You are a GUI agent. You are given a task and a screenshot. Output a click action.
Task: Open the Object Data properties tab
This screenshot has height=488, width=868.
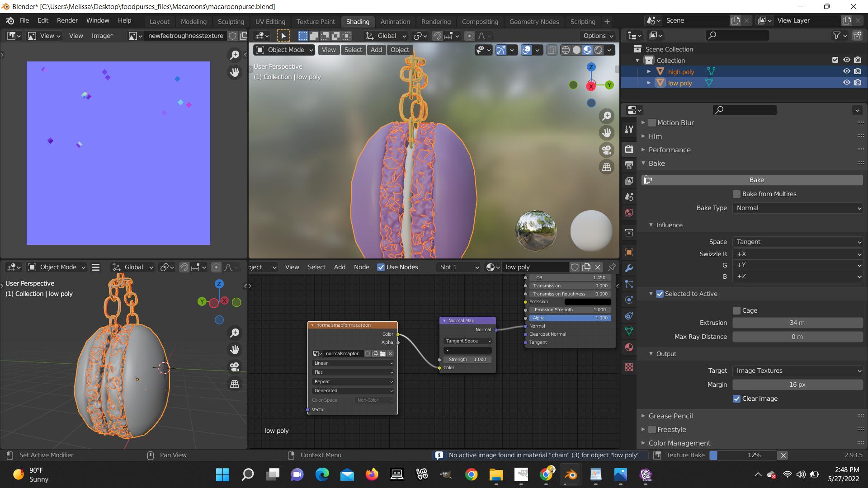[x=629, y=331]
